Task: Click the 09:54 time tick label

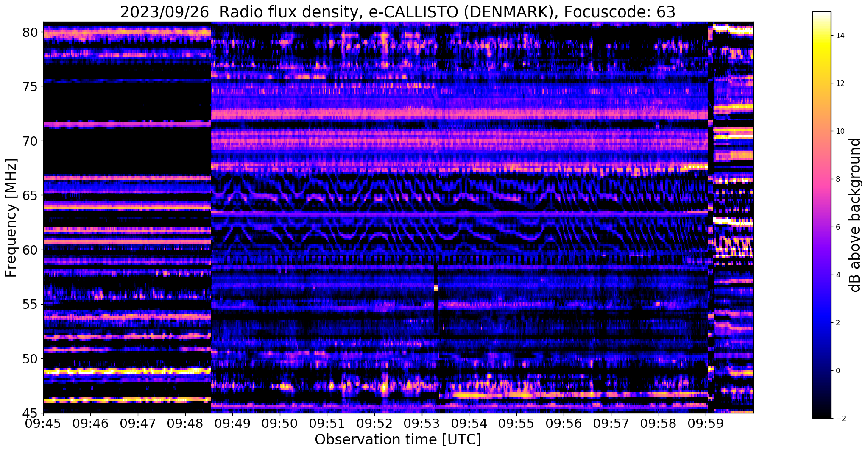Action: 469,423
